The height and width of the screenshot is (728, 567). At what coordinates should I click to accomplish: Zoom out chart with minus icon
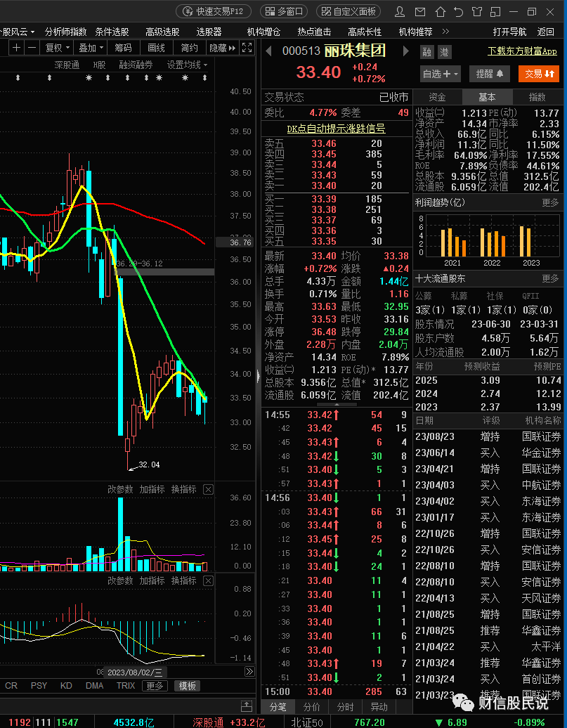(32, 47)
